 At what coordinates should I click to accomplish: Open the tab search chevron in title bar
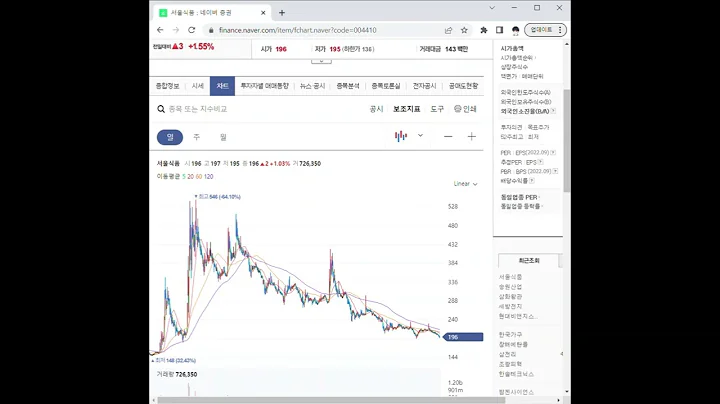pos(492,8)
